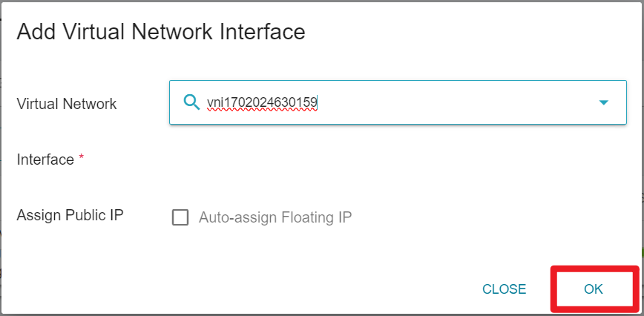Click the Interface required field label

(x=45, y=159)
